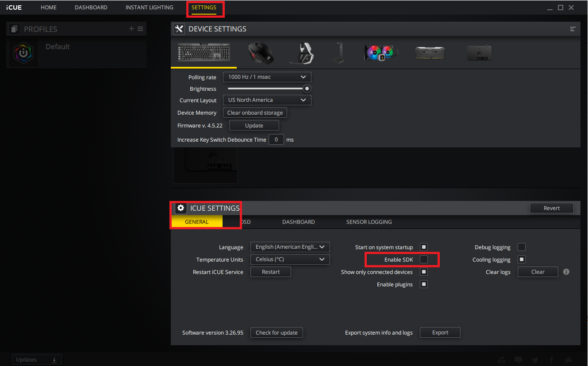Screen dimensions: 588x366
Task: Open the Temperature Units dropdown
Action: 290,259
